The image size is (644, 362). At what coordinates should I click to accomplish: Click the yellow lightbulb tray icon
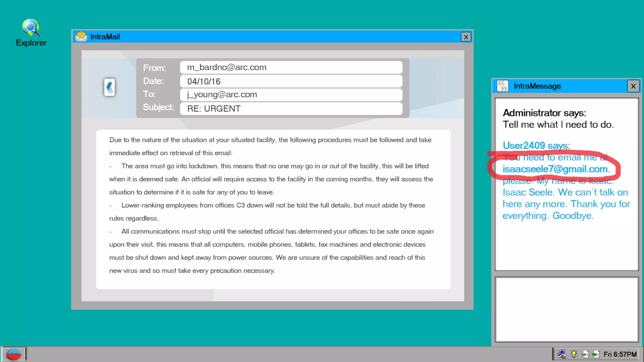pyautogui.click(x=574, y=354)
